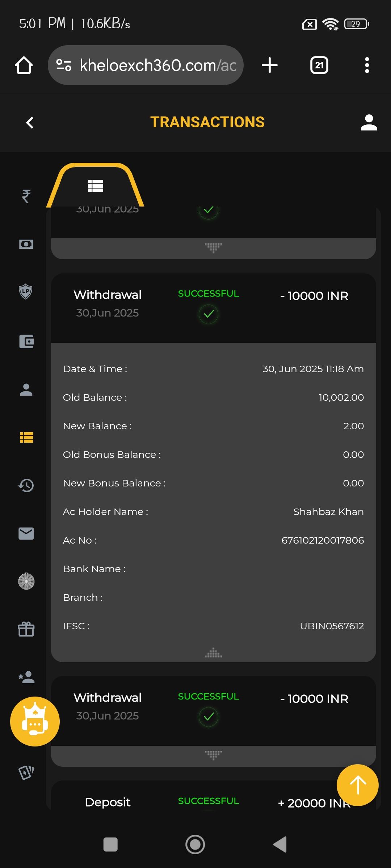Open the roulette wheel sidebar icon

click(x=26, y=581)
